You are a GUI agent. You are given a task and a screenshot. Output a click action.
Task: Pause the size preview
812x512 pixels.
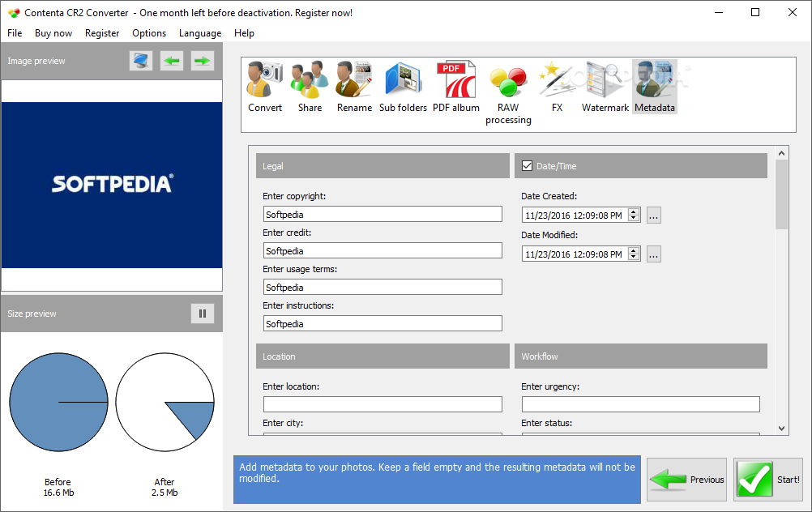click(x=203, y=314)
